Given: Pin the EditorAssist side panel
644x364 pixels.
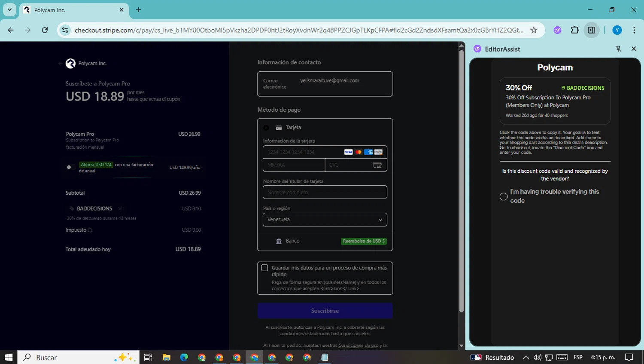Looking at the screenshot, I should point(618,49).
